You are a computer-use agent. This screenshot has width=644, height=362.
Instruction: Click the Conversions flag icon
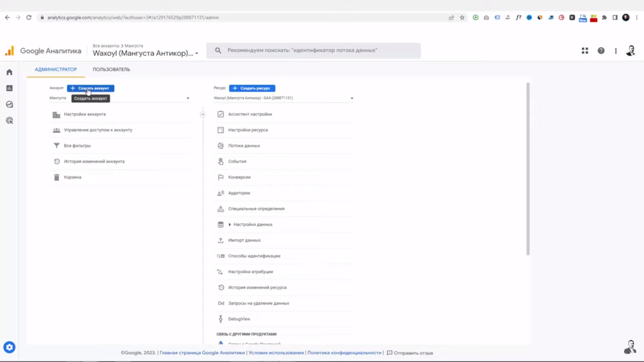coord(221,177)
